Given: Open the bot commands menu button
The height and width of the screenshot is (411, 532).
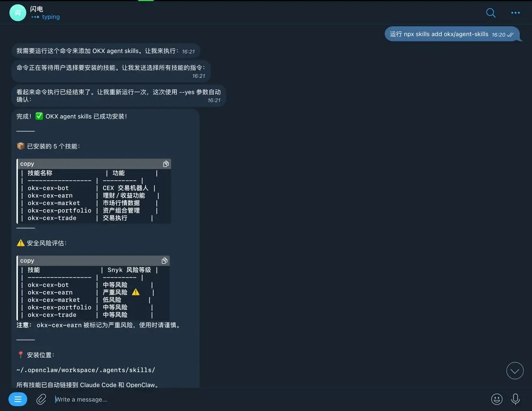Looking at the screenshot, I should click(x=18, y=399).
